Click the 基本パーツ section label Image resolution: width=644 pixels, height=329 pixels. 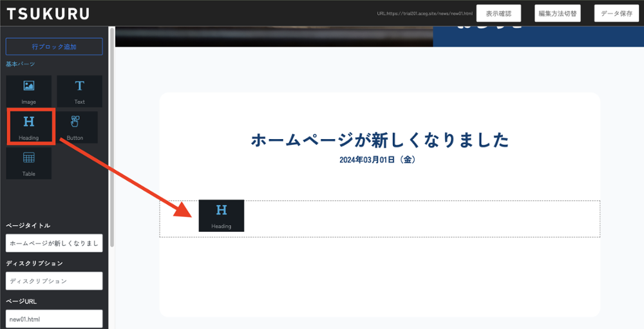pos(20,64)
